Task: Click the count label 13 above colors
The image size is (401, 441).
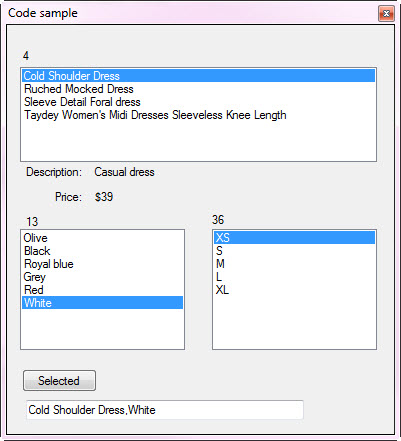Action: (x=32, y=222)
